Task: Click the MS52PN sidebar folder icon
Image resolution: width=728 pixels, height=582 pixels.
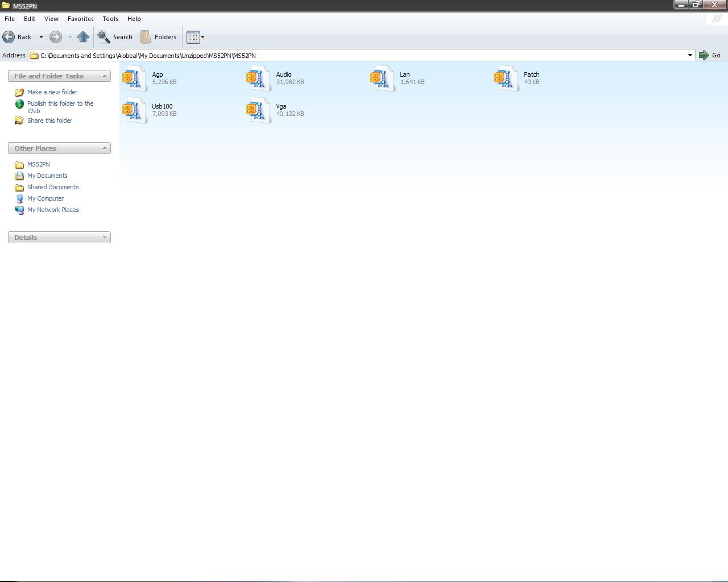Action: point(19,164)
